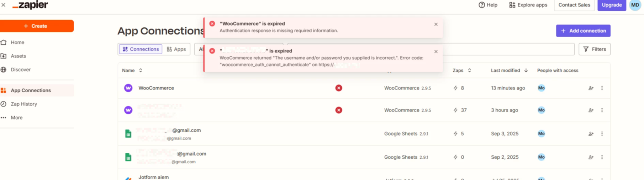Open the MD user avatar menu
Screen dimensions: 644x180
click(x=635, y=5)
